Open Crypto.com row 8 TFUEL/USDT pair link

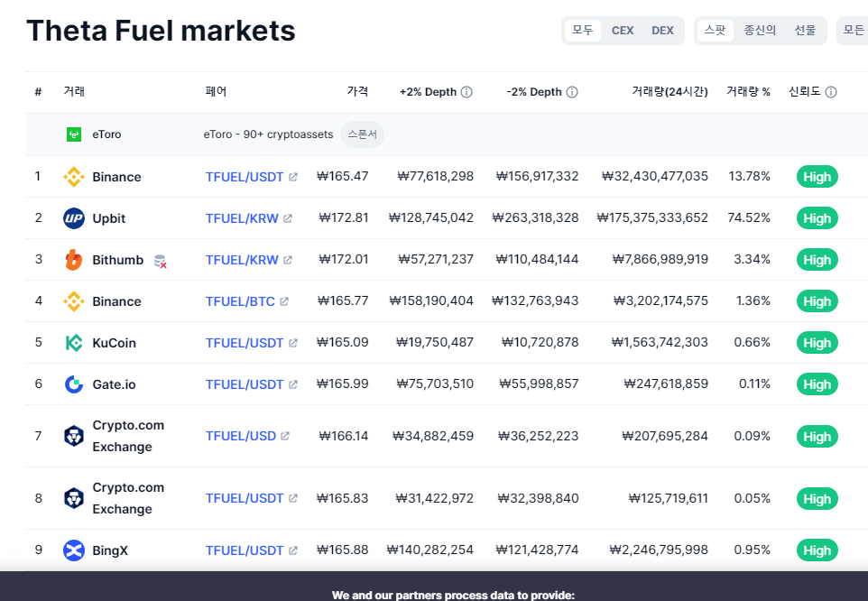tap(245, 498)
